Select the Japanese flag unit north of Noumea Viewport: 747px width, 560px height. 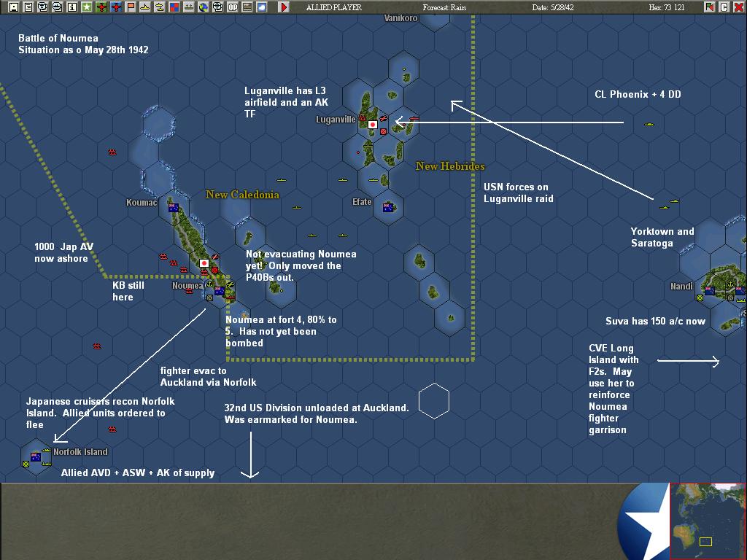(204, 263)
